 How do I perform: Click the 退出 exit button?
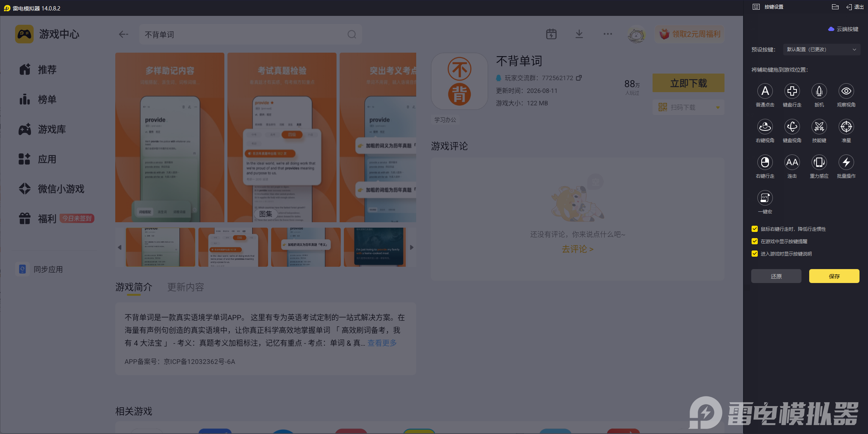coord(855,7)
